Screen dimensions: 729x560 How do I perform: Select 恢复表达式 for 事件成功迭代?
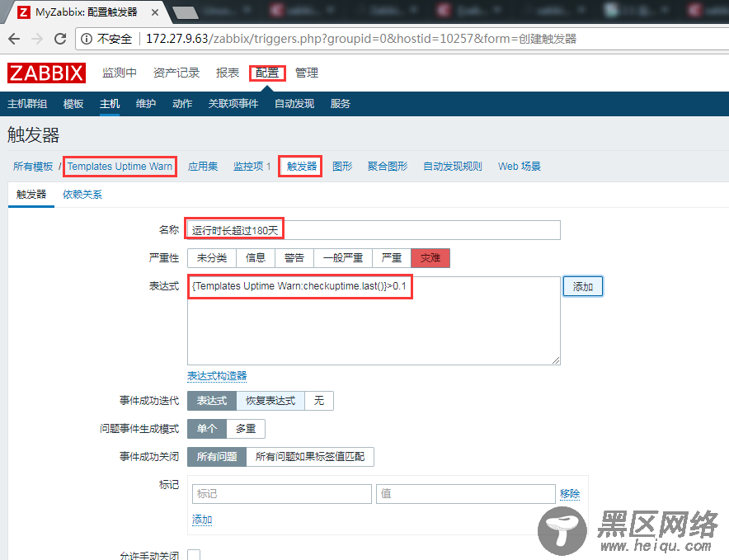click(x=270, y=401)
